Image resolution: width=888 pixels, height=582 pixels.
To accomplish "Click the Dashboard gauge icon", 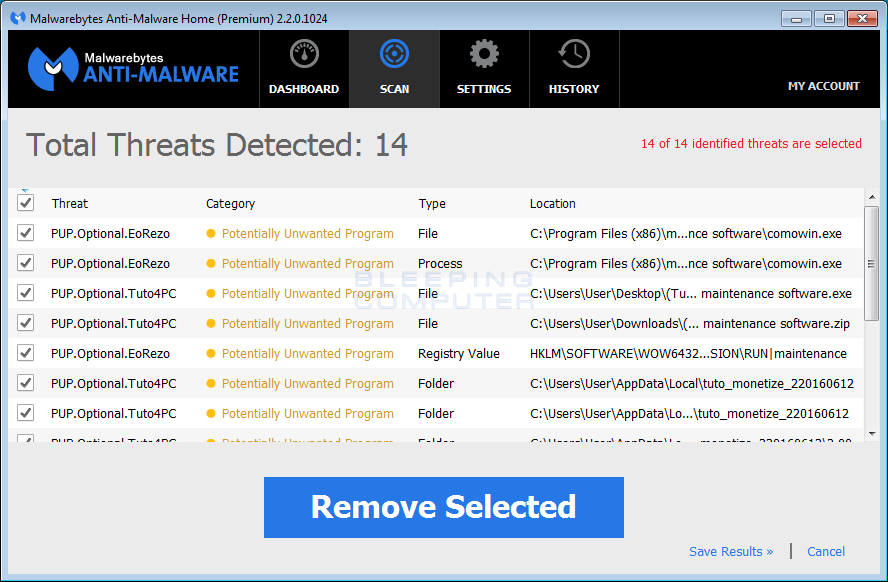I will click(x=303, y=52).
